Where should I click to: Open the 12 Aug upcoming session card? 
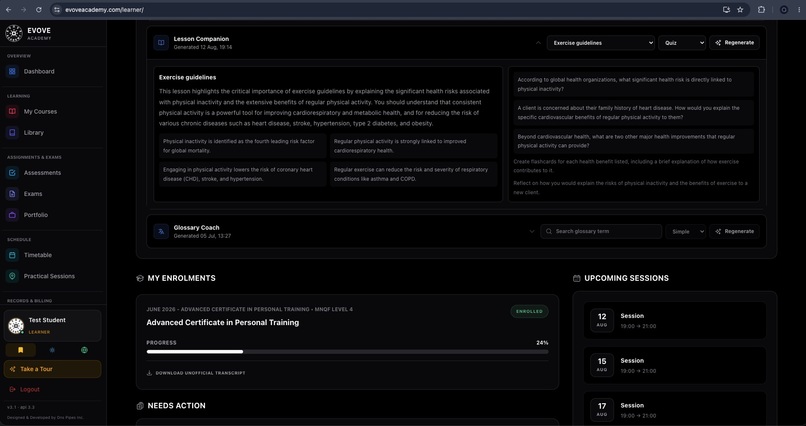point(674,321)
